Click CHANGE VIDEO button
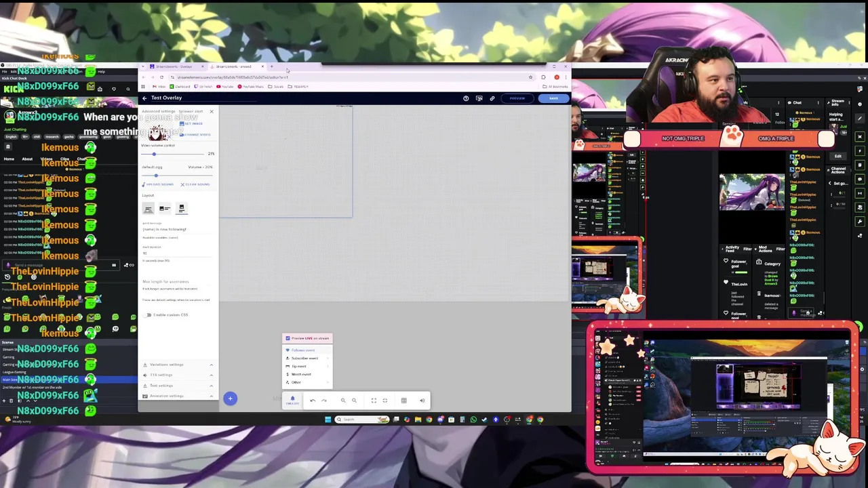The width and height of the screenshot is (868, 488). point(195,134)
